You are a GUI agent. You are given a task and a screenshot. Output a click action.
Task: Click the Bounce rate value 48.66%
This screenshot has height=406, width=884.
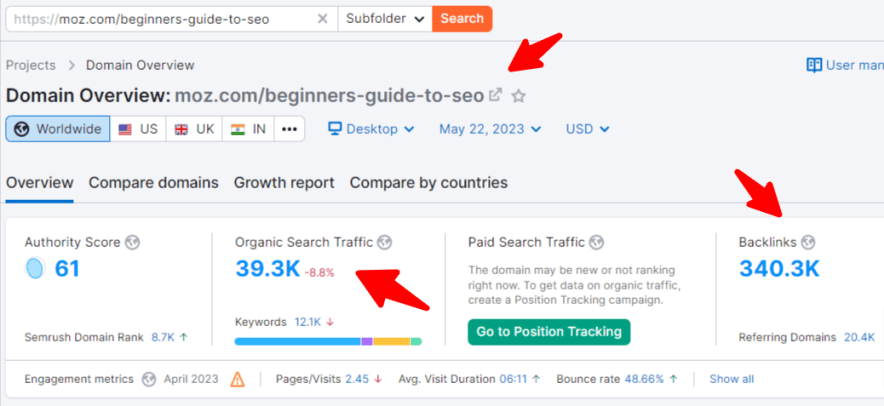(x=644, y=379)
